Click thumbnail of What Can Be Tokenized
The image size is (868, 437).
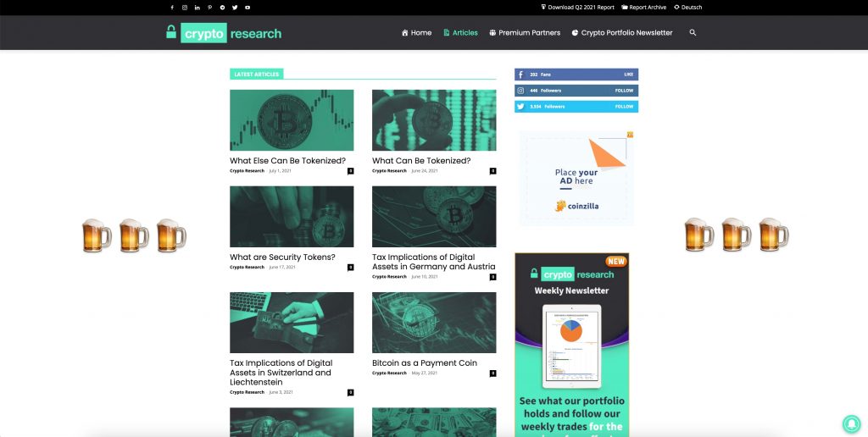coord(434,120)
